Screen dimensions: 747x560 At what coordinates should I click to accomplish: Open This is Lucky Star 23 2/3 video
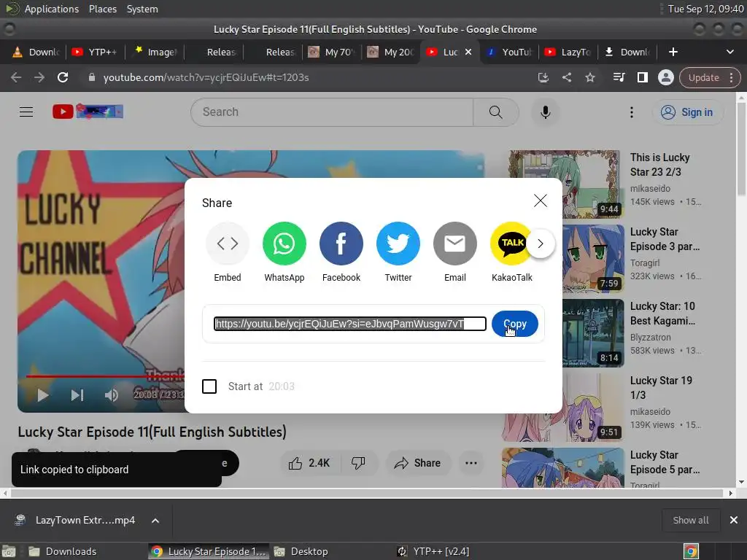(659, 164)
